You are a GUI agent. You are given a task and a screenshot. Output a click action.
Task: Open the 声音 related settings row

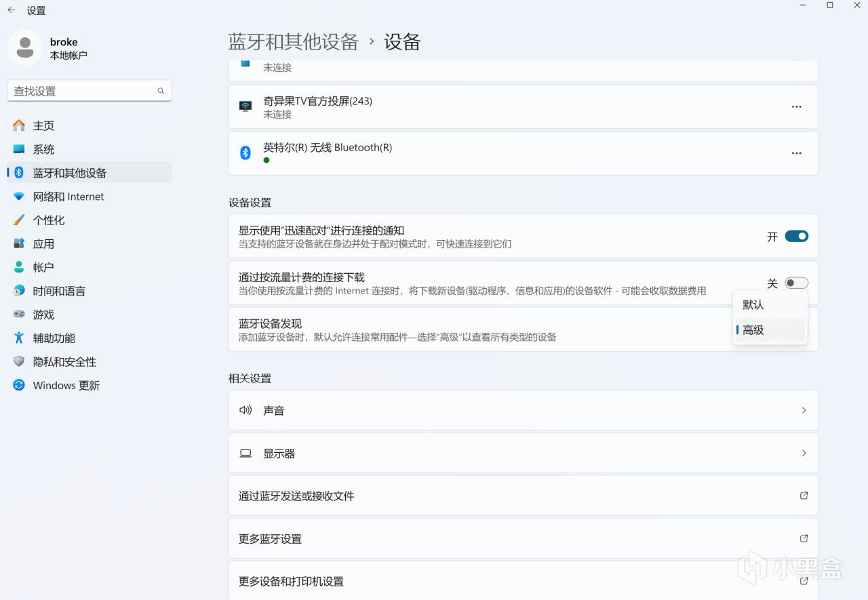524,410
